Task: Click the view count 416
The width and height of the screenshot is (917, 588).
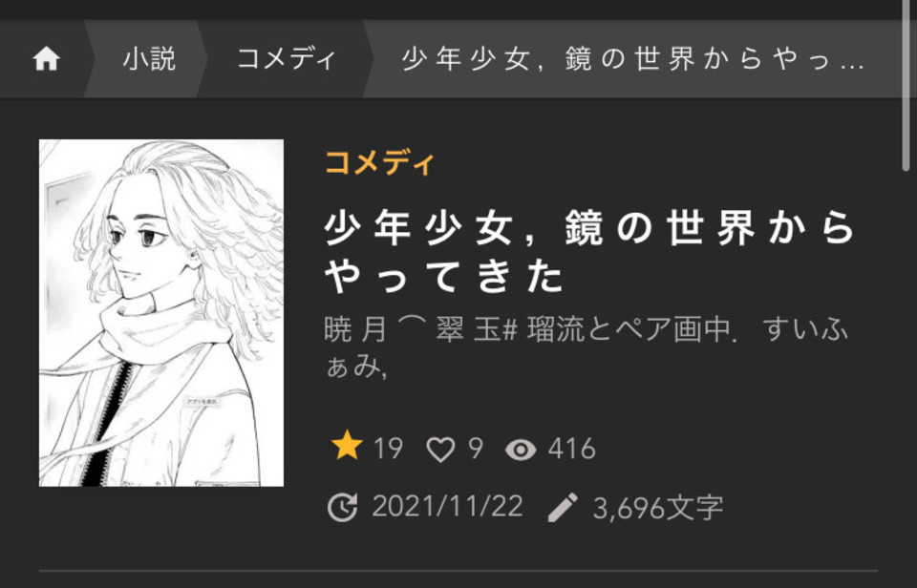Action: (572, 449)
